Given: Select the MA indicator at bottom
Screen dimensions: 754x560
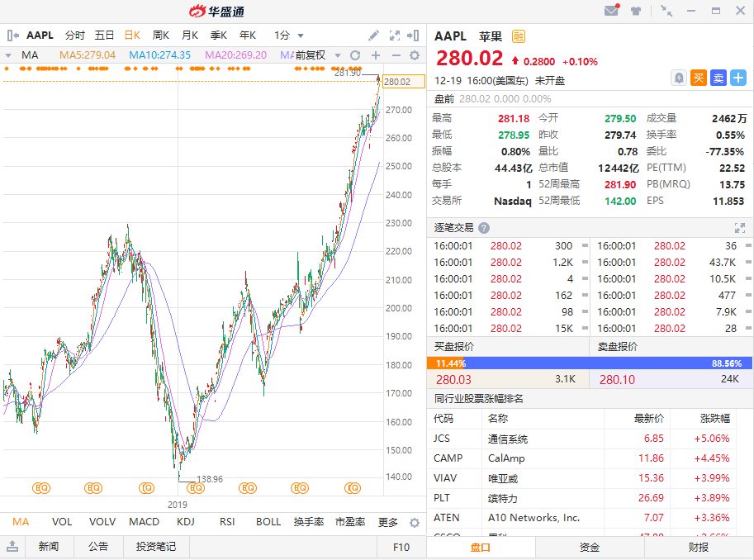Looking at the screenshot, I should click(21, 522).
